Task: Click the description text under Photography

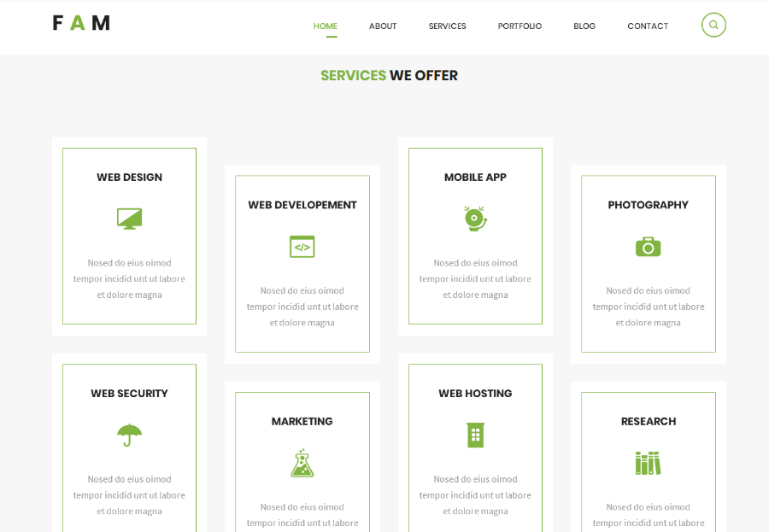Action: [648, 307]
